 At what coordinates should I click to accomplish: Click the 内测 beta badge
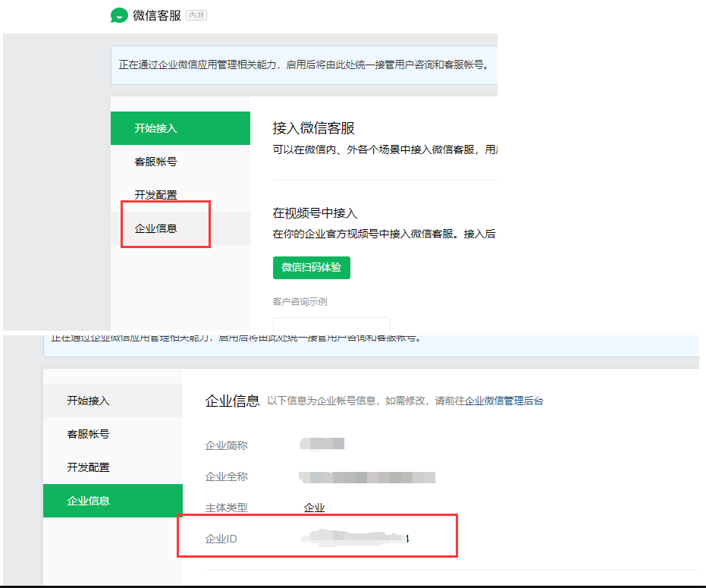pyautogui.click(x=196, y=15)
